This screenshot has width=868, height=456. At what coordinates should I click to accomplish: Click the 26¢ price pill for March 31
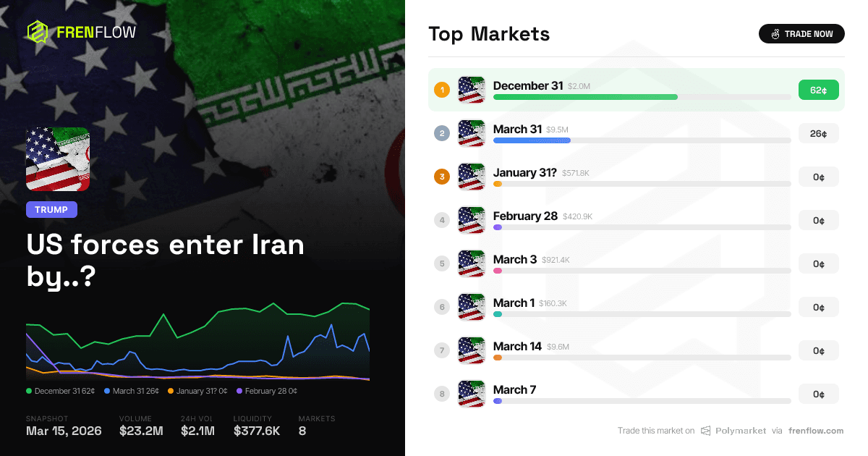coord(818,133)
